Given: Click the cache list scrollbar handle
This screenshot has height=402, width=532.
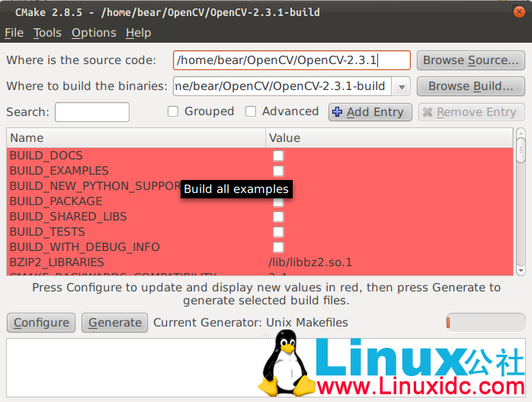Looking at the screenshot, I should (x=521, y=150).
